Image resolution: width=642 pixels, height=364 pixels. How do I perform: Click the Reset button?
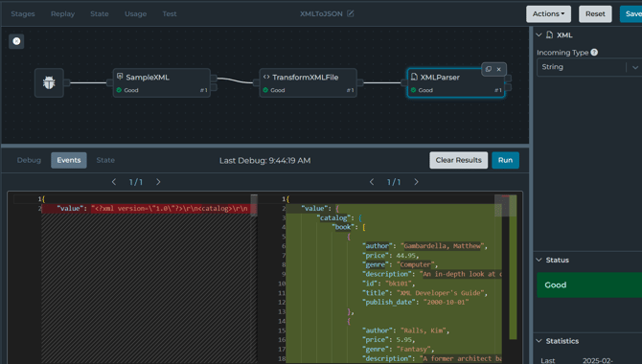click(595, 14)
